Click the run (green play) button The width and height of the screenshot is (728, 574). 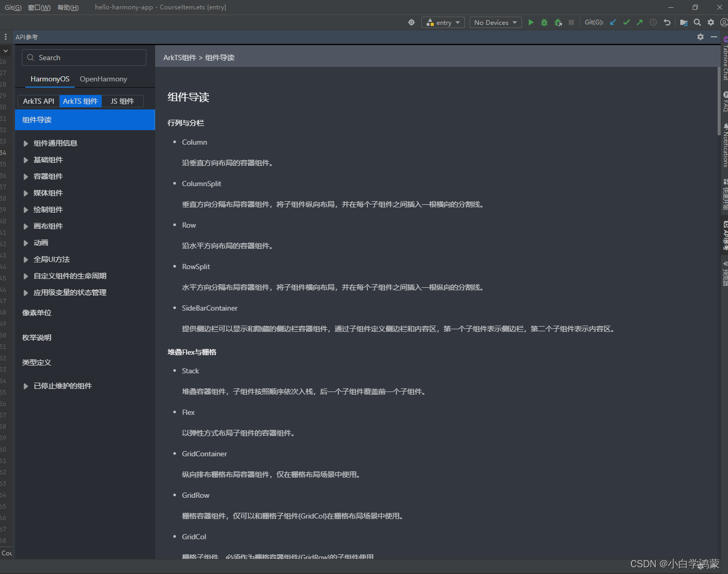(x=531, y=22)
